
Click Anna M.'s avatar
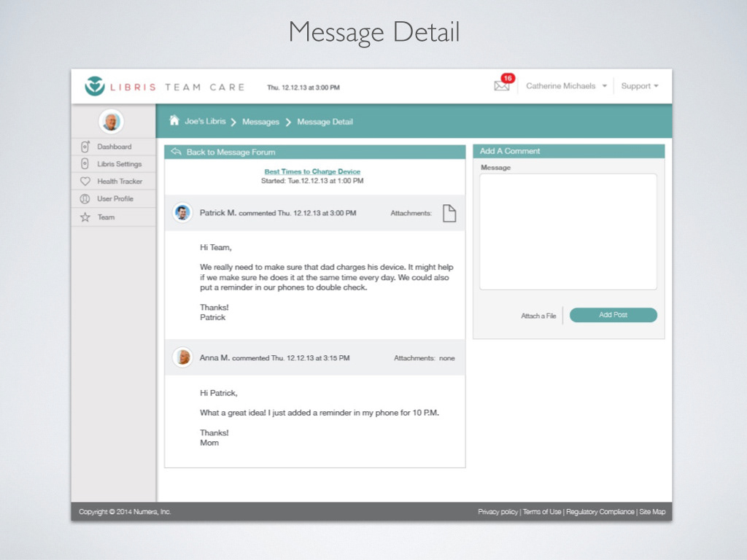[182, 357]
